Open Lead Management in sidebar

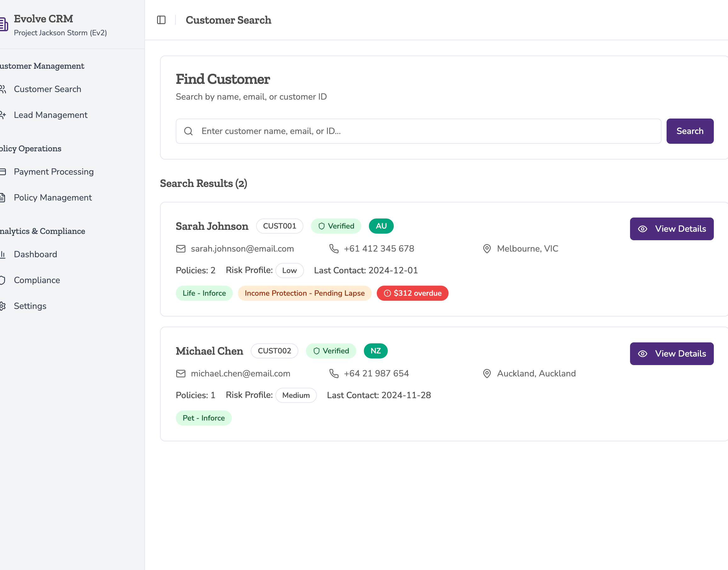(x=50, y=115)
